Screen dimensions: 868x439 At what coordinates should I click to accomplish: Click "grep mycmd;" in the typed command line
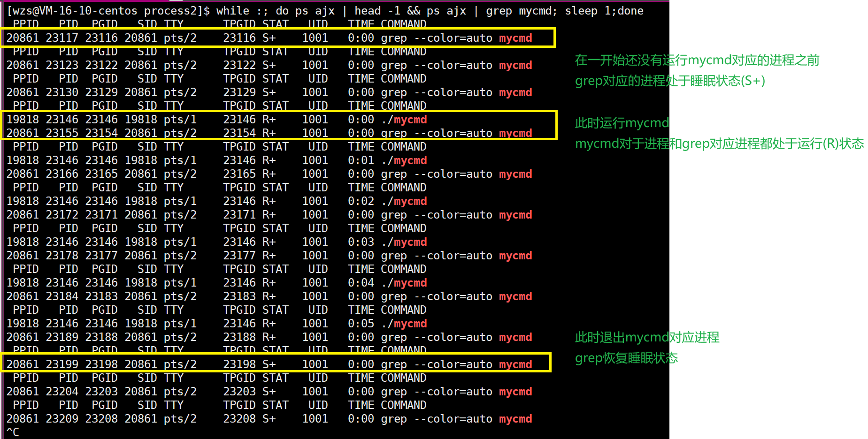point(522,11)
